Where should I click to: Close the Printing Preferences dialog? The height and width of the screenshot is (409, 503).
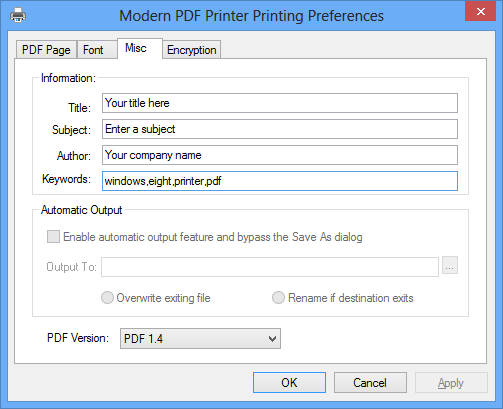[x=480, y=12]
